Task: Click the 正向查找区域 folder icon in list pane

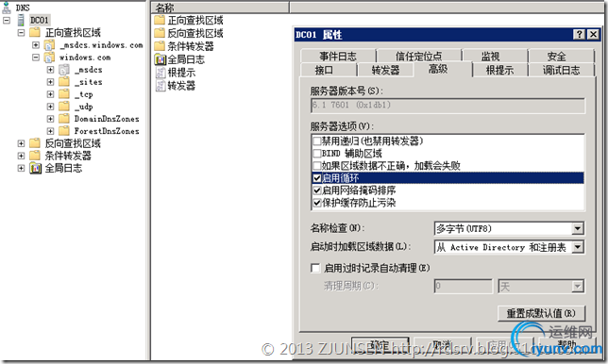Action: [160, 20]
